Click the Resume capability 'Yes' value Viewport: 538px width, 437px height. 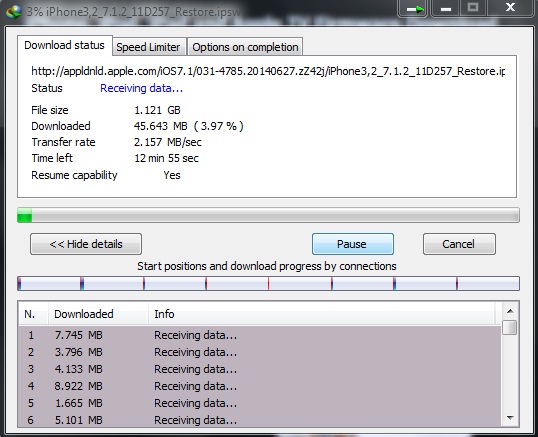pyautogui.click(x=172, y=175)
